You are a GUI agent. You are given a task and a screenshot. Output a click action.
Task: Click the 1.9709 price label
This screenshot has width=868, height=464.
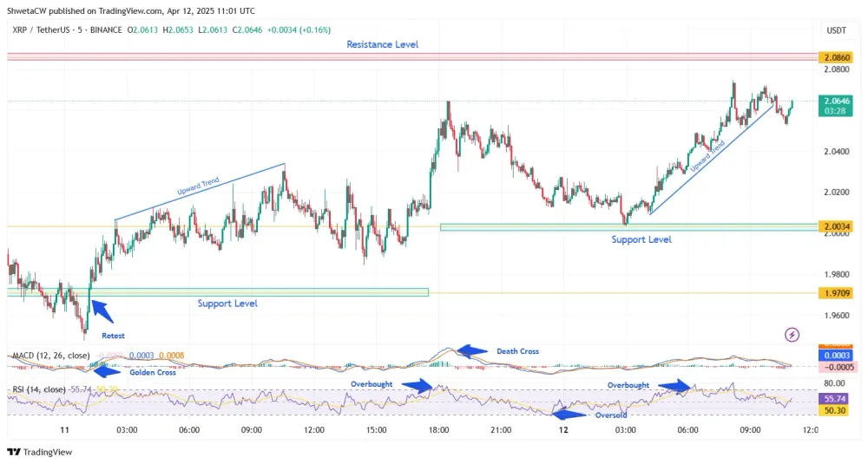[x=837, y=293]
